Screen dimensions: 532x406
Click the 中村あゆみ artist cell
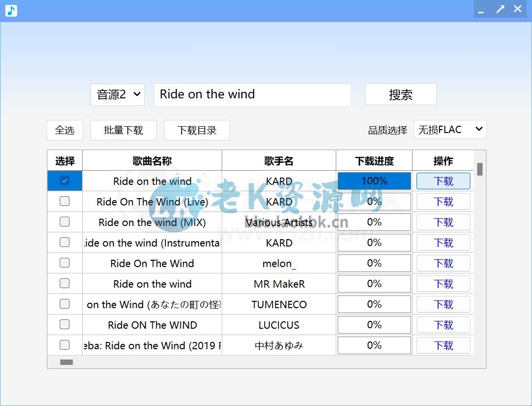[x=279, y=346]
